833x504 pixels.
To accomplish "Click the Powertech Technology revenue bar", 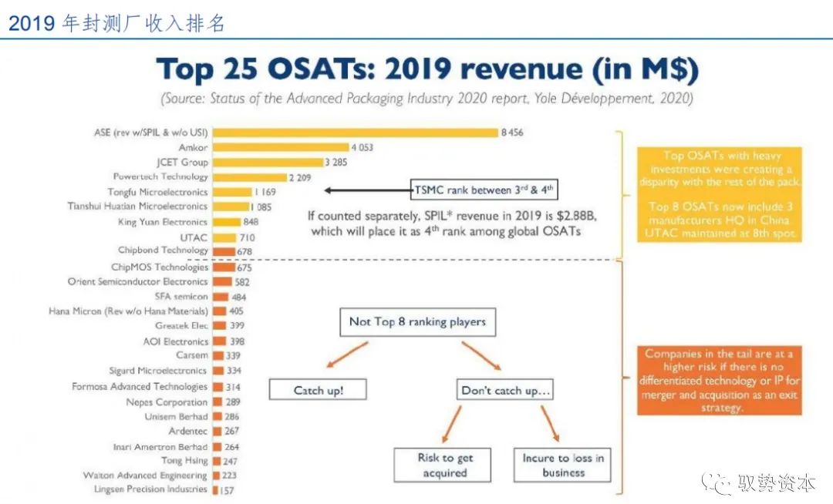I will pos(250,178).
